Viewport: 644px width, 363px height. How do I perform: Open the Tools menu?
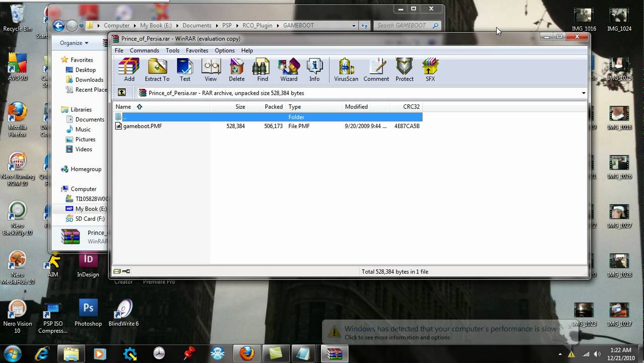point(172,50)
